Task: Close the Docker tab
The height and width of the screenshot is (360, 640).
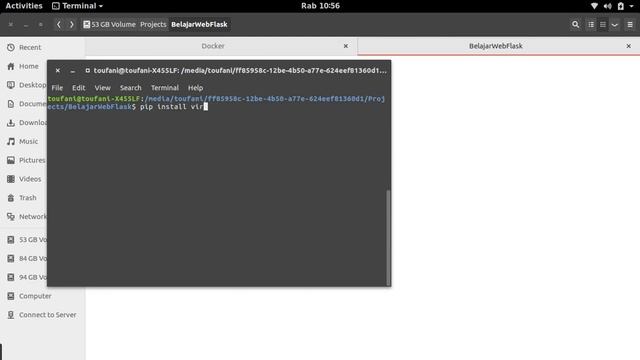Action: point(346,46)
